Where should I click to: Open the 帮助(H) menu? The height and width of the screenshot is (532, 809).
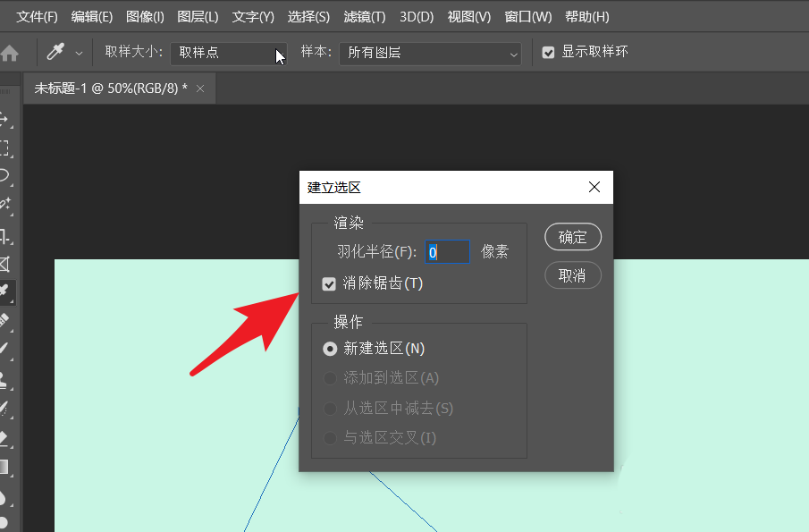coord(587,17)
